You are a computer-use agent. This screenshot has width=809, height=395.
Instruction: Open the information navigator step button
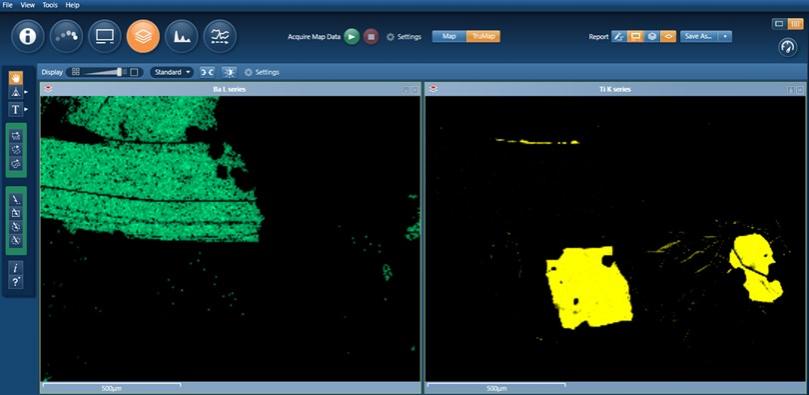(28, 36)
